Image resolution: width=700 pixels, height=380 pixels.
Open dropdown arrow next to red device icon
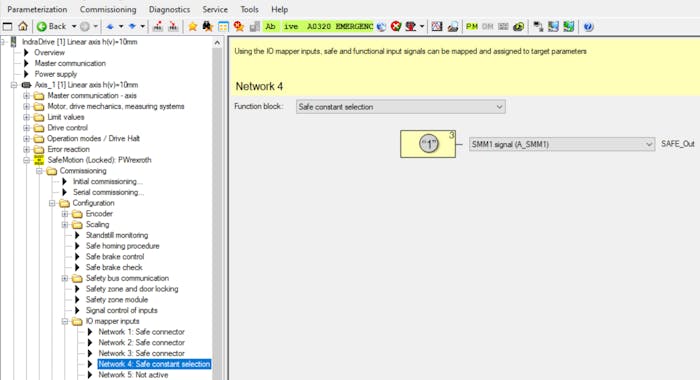(x=421, y=26)
